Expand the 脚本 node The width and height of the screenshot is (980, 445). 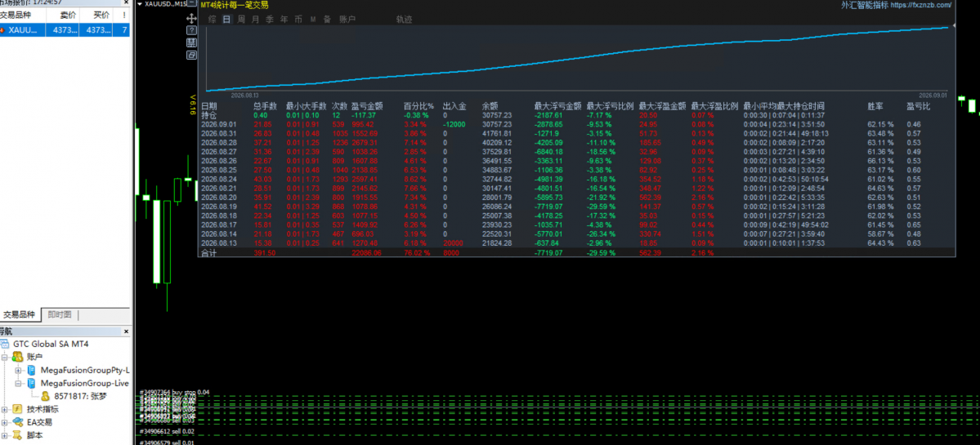5,436
